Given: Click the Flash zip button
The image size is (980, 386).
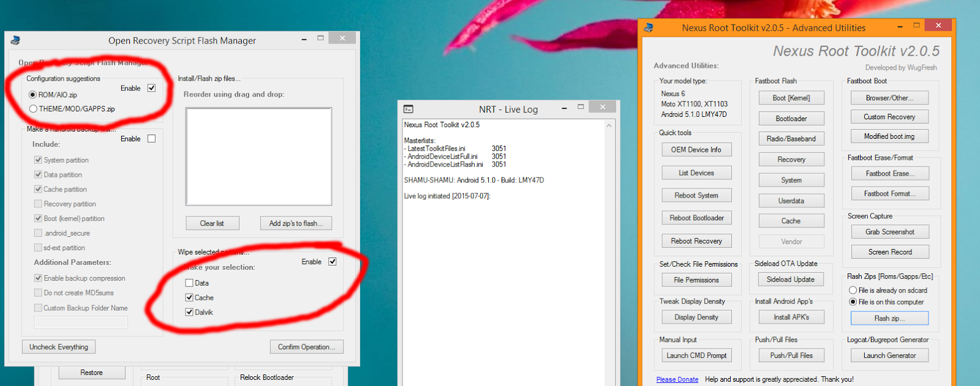Looking at the screenshot, I should point(889,319).
